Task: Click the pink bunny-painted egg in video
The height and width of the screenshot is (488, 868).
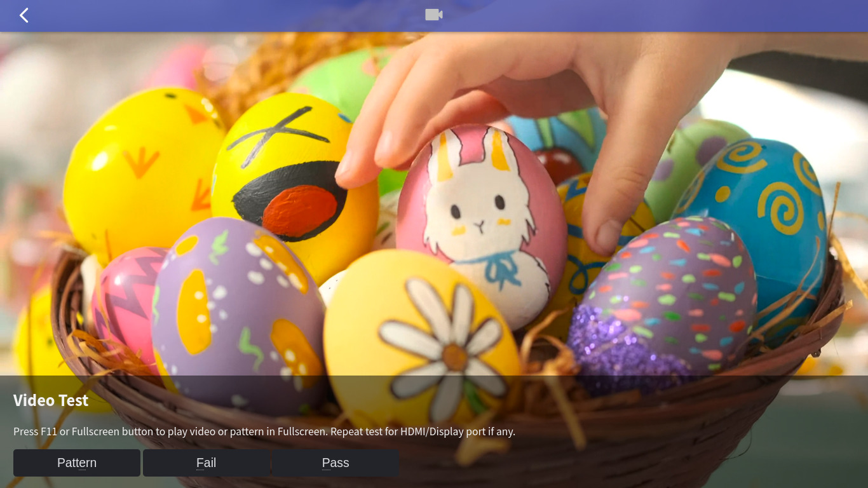Action: [x=480, y=222]
